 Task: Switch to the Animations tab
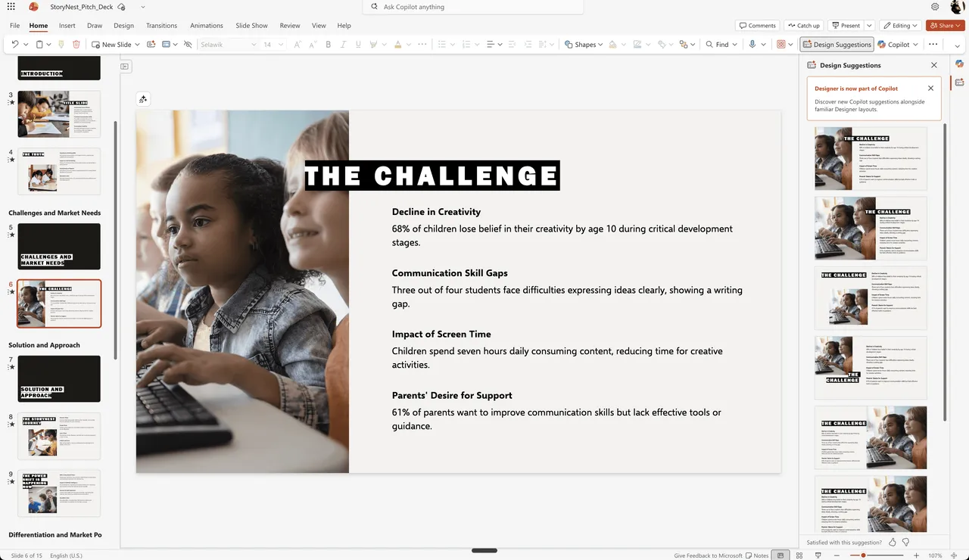coord(207,26)
